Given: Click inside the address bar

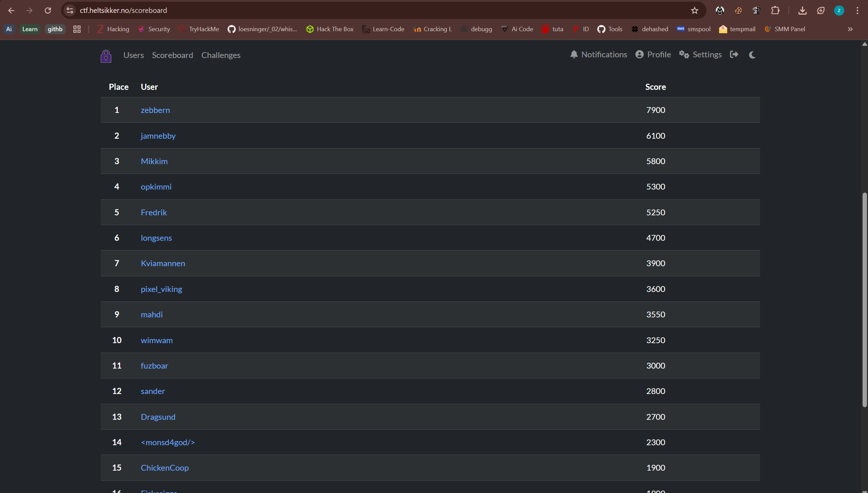Looking at the screenshot, I should tap(123, 10).
